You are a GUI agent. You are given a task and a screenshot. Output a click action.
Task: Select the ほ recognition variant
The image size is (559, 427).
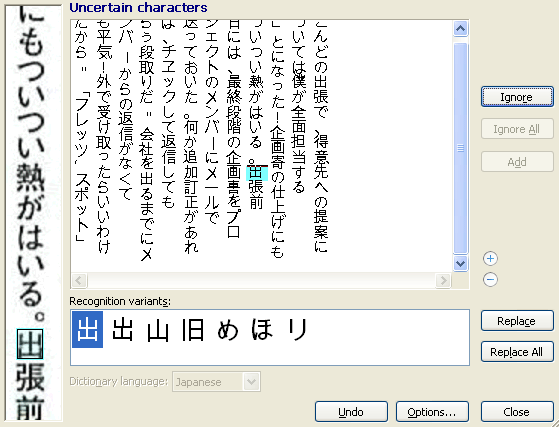pos(263,329)
